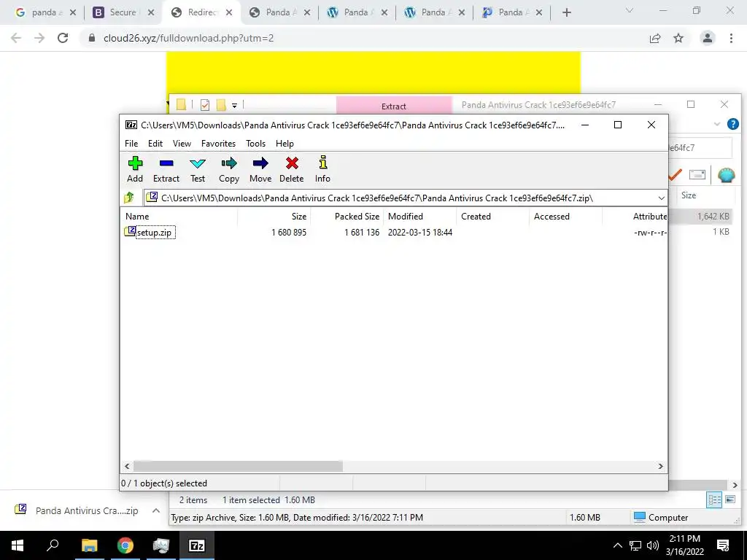Open the Windows Start menu
This screenshot has height=560, width=747.
point(18,545)
